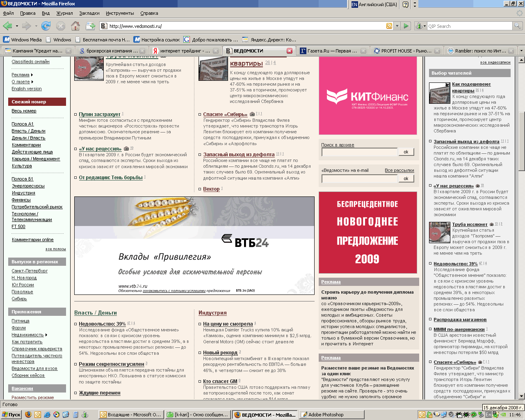Click the new tab toolbar icon
The image size is (525, 420).
point(91,26)
